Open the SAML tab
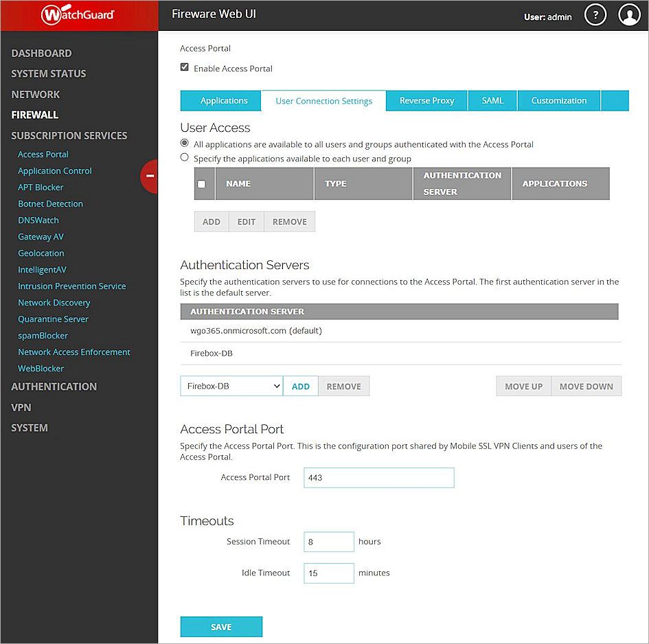Viewport: 649px width, 644px height. 492,100
